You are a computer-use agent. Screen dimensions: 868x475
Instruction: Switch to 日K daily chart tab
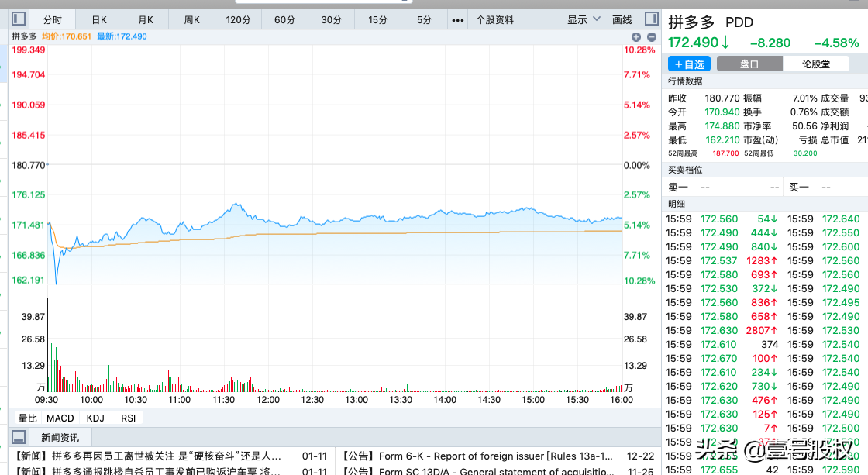99,20
